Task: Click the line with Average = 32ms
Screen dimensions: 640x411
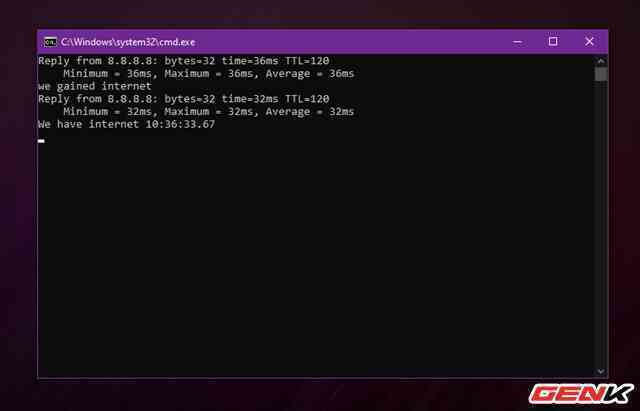Action: (209, 112)
